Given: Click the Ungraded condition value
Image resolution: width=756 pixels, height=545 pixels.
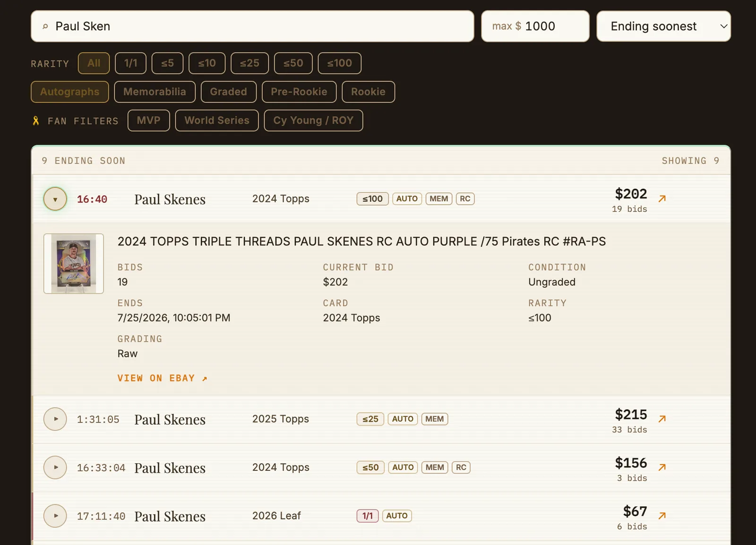Looking at the screenshot, I should (552, 282).
